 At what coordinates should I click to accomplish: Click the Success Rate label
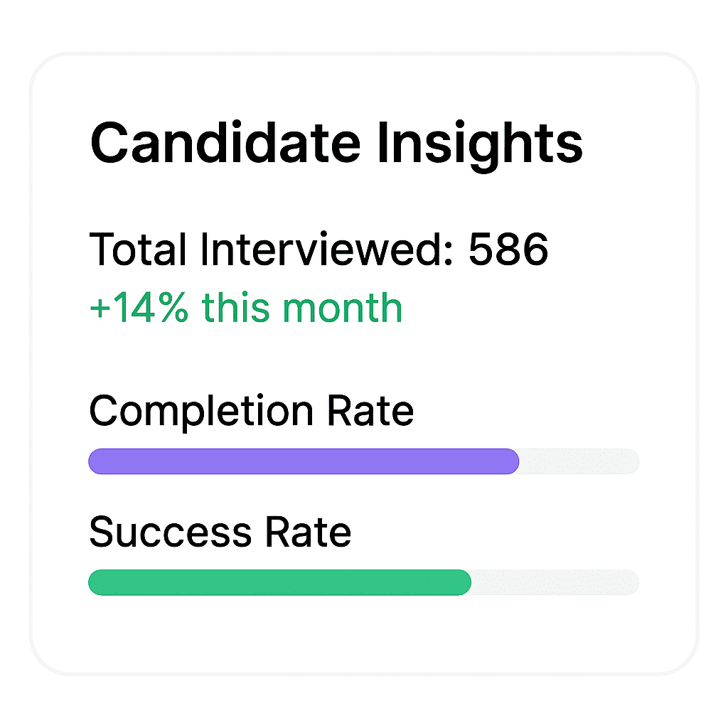[220, 532]
